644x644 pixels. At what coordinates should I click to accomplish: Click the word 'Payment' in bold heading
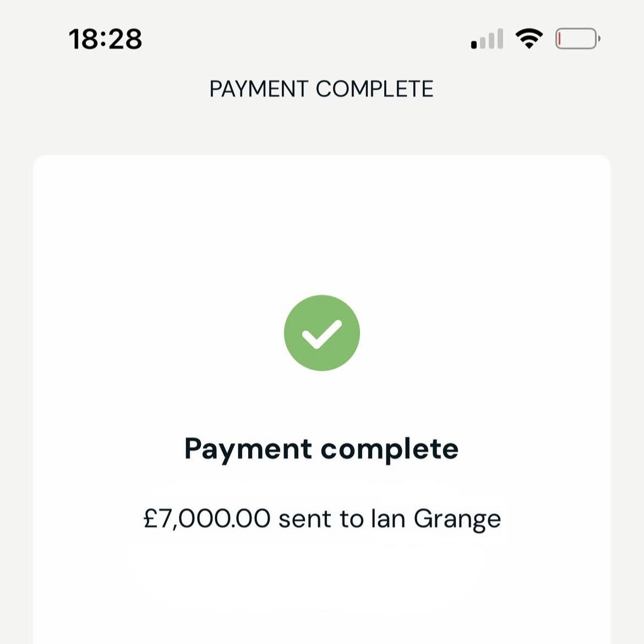(248, 450)
